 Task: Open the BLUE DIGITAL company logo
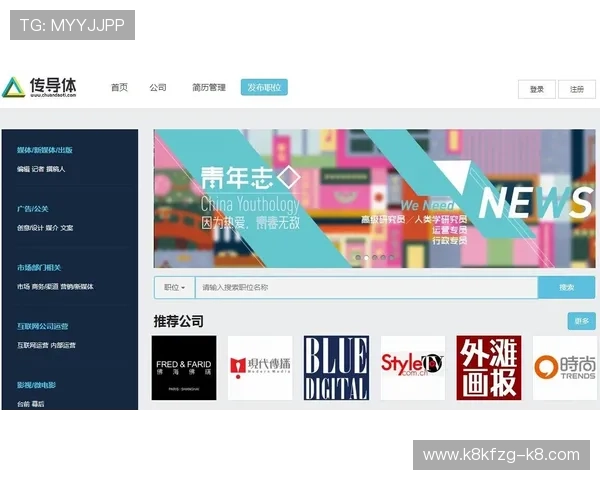[336, 368]
